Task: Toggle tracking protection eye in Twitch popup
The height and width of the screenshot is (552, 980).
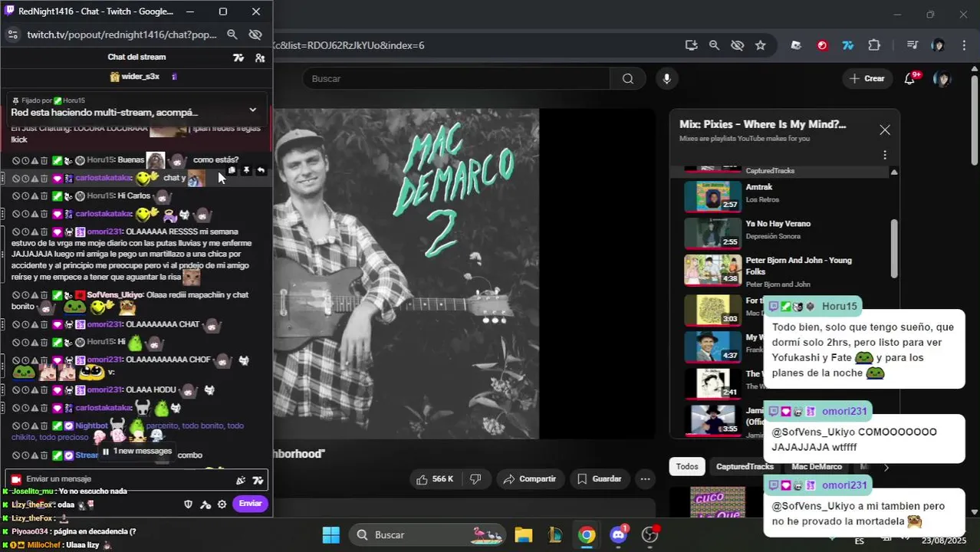Action: coord(255,34)
